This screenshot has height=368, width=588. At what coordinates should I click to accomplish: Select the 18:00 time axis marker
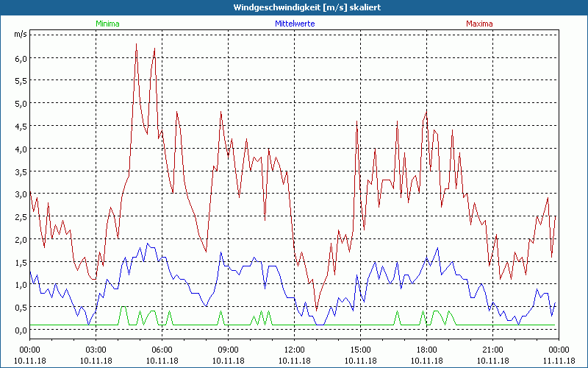click(x=427, y=349)
